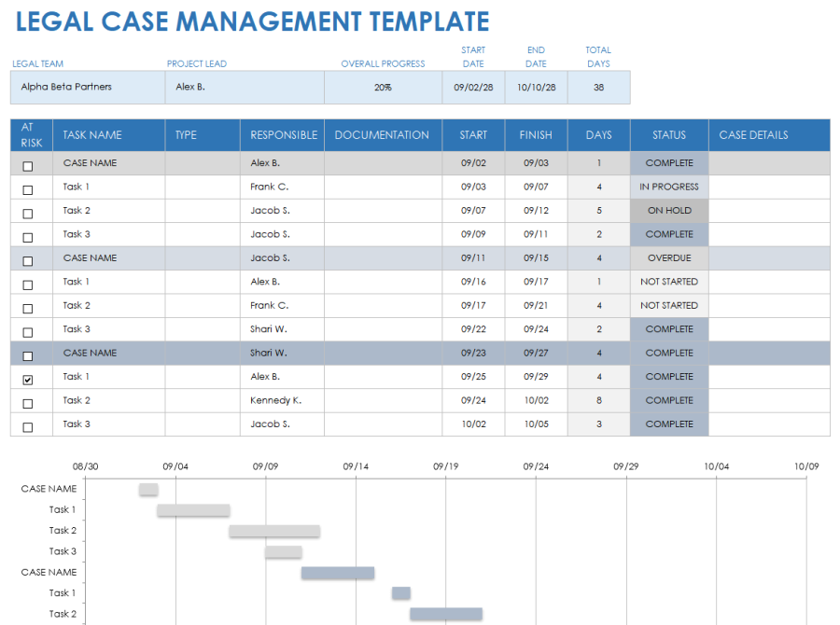Click the blue Gantt bar near 09/14
This screenshot has width=840, height=625.
click(337, 572)
